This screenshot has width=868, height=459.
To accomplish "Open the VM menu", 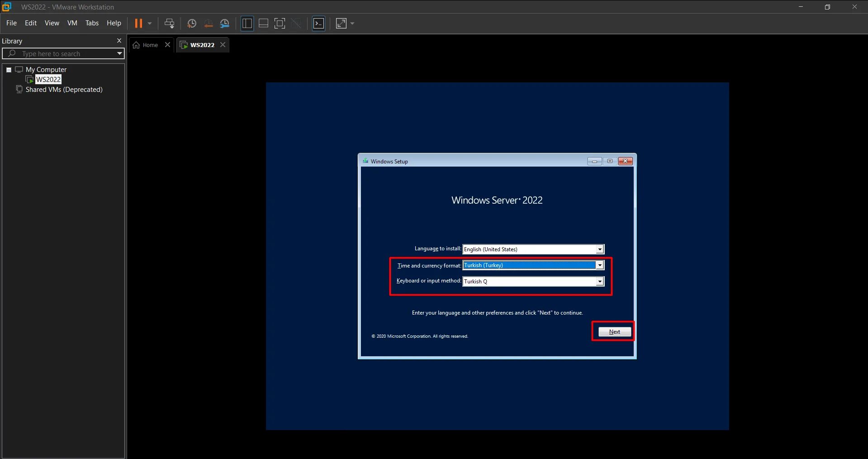I will [72, 23].
